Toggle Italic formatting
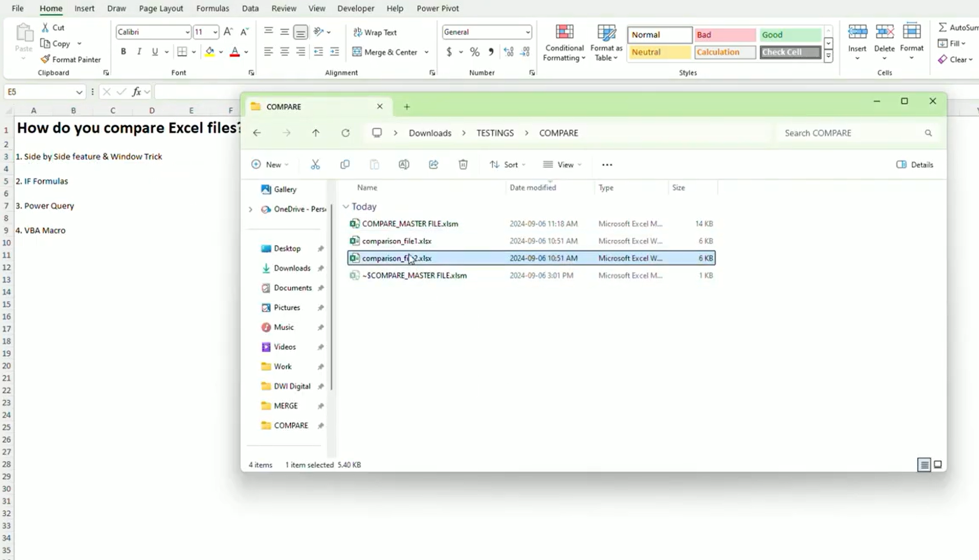The width and height of the screenshot is (979, 560). pyautogui.click(x=139, y=52)
